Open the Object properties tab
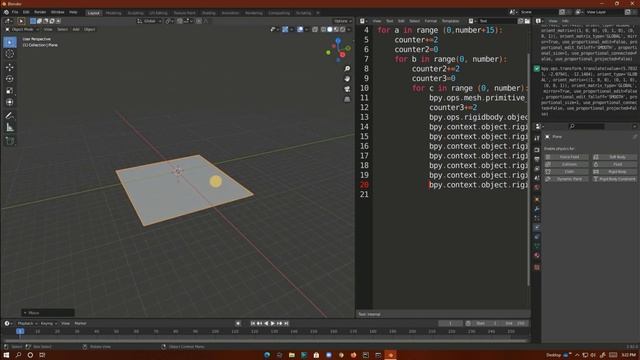The image size is (640, 360). point(537,200)
